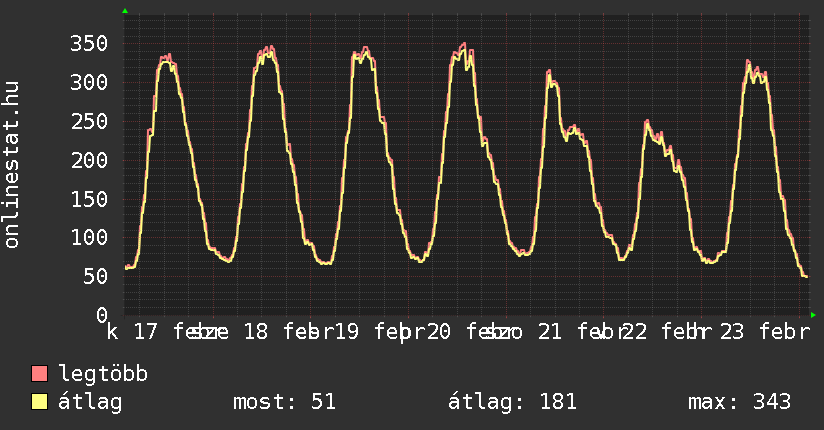Click the green arrow atop the y-axis
Viewport: 824px width, 430px height.
[124, 11]
